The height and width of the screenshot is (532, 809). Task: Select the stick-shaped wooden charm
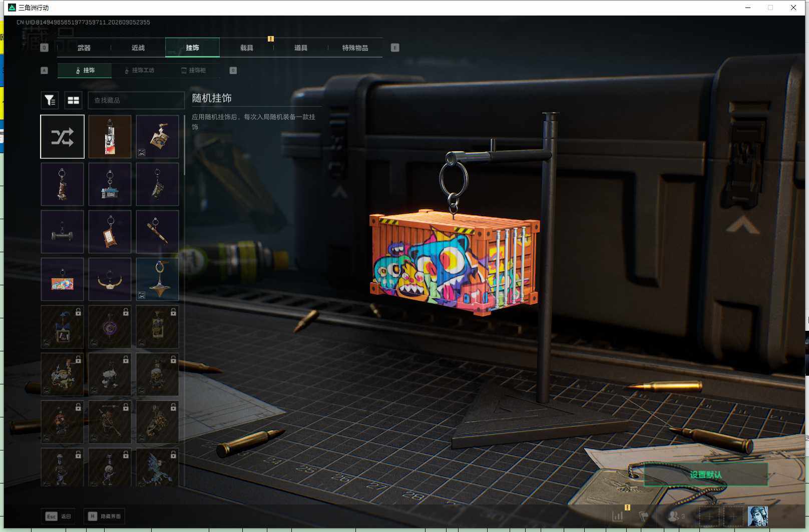point(158,232)
